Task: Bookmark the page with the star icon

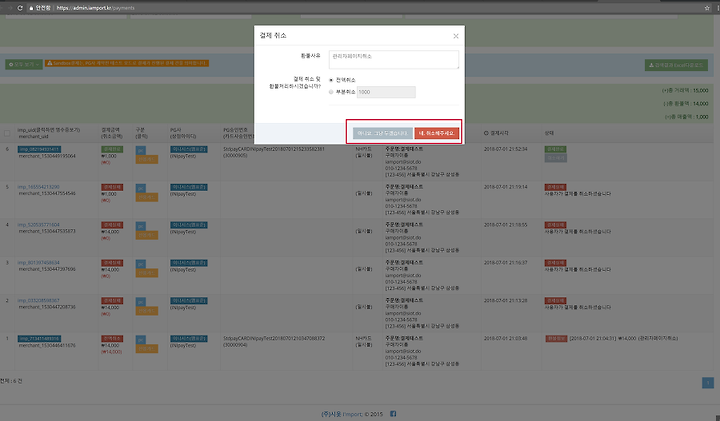Action: [707, 8]
